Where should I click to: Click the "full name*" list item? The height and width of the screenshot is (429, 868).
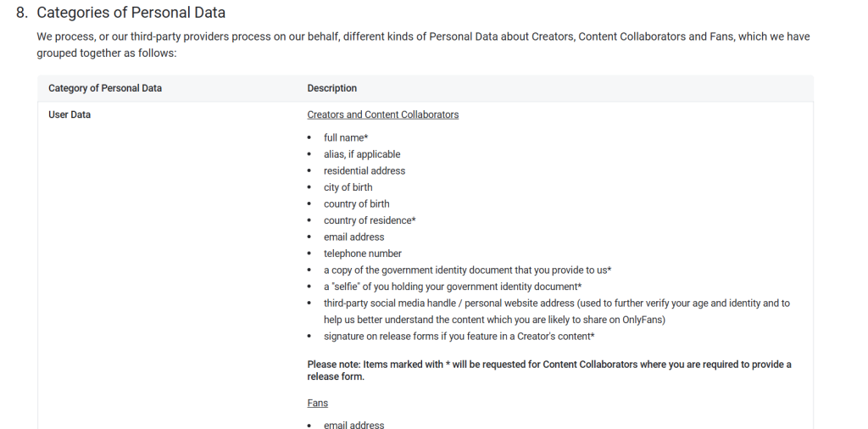pyautogui.click(x=345, y=137)
